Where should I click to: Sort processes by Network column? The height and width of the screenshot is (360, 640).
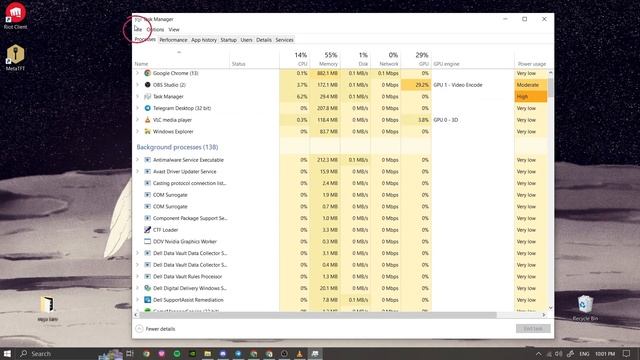point(386,59)
